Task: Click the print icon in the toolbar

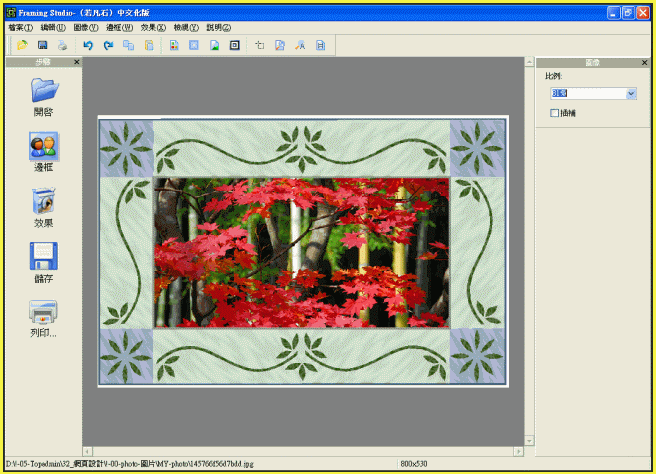Action: pyautogui.click(x=62, y=45)
